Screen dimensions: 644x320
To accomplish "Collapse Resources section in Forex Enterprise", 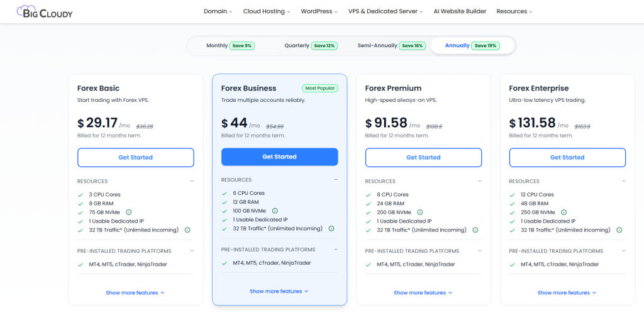I will (623, 181).
